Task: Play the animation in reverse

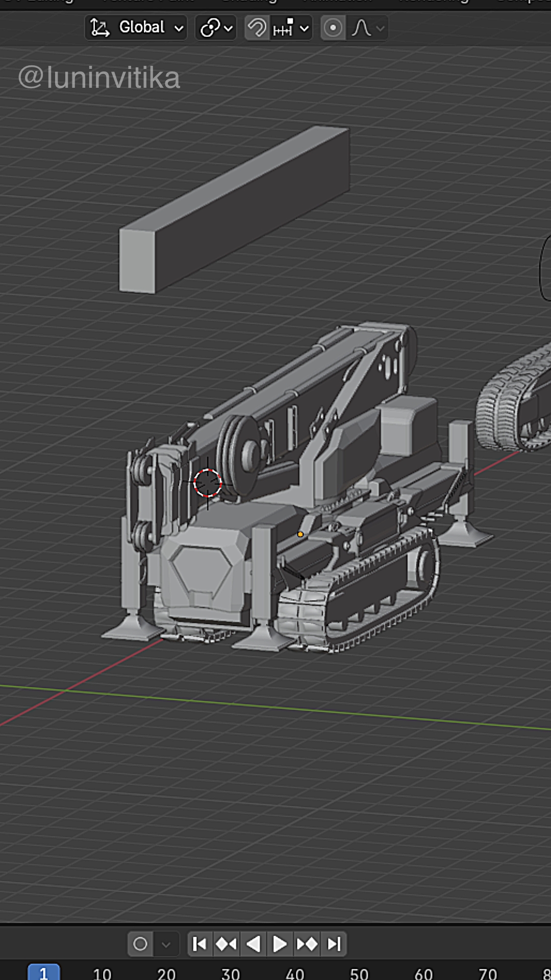Action: [253, 944]
